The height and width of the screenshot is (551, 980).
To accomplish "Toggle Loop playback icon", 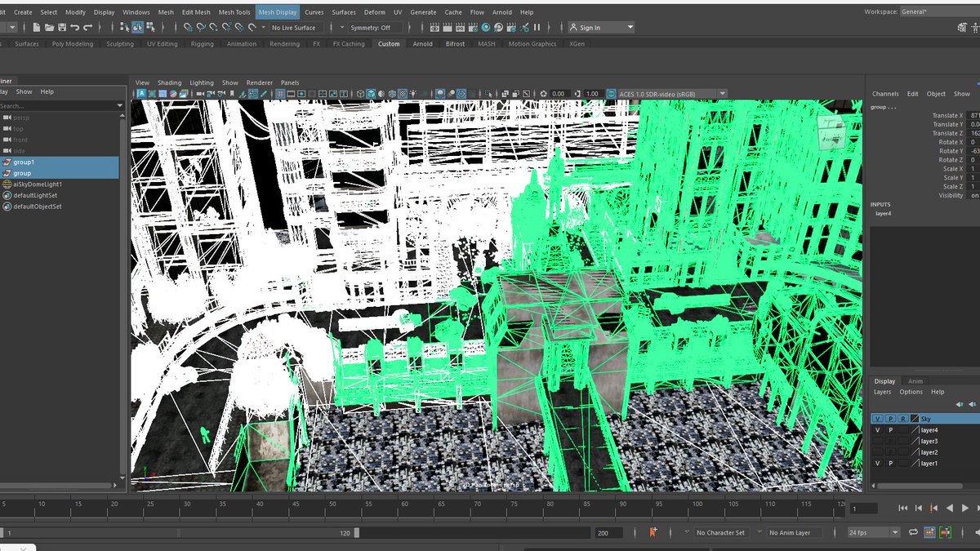I will click(x=913, y=533).
